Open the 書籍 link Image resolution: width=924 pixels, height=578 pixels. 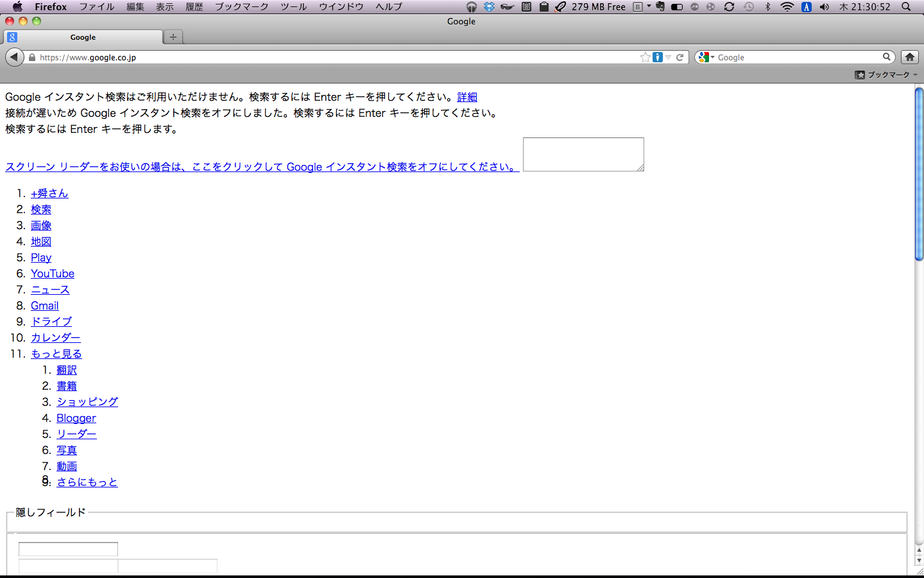point(67,386)
